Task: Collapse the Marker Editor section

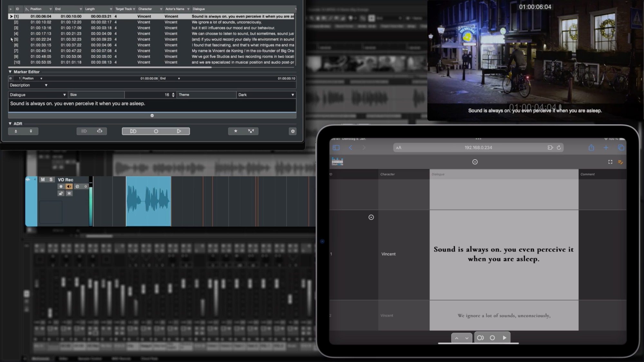Action: pos(10,72)
